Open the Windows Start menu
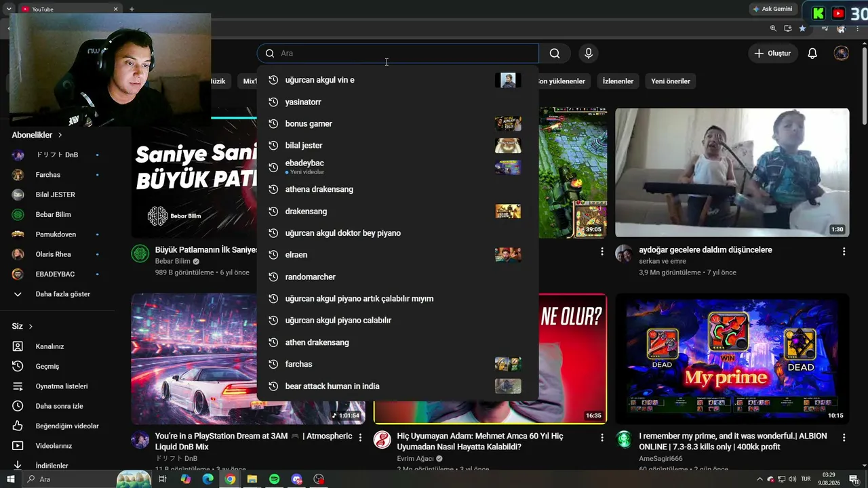Viewport: 868px width, 488px height. pos(12,479)
